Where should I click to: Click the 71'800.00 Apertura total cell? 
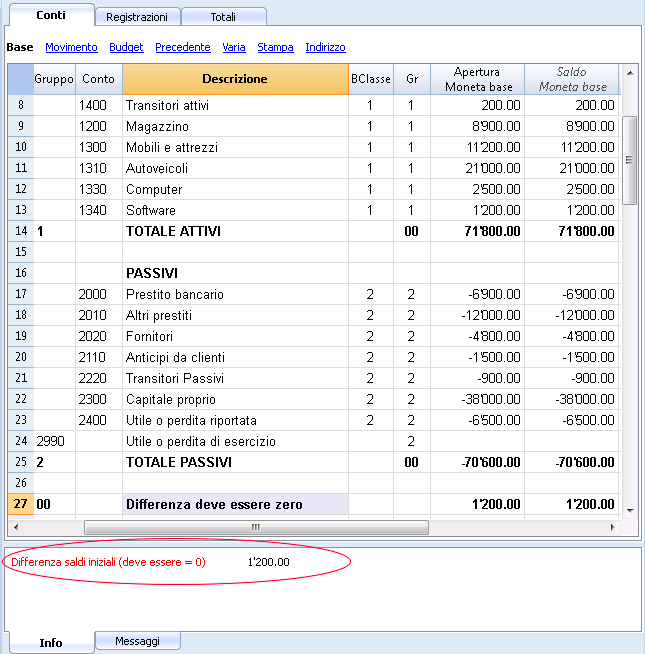coord(477,231)
